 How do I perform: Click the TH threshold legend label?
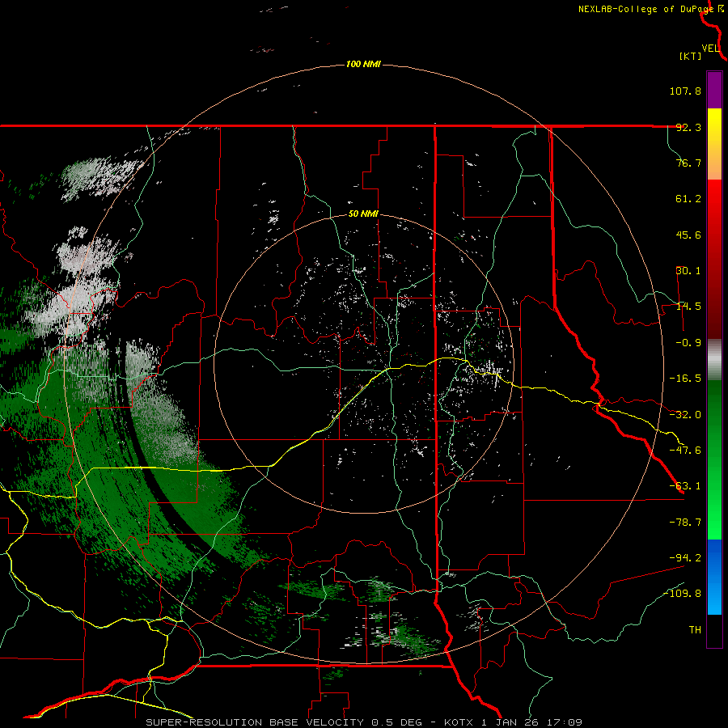coord(695,630)
